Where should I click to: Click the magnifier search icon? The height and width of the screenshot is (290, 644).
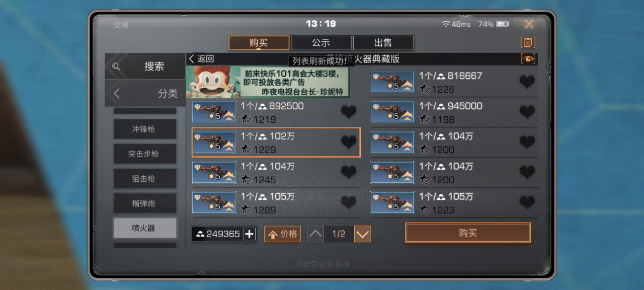point(116,66)
